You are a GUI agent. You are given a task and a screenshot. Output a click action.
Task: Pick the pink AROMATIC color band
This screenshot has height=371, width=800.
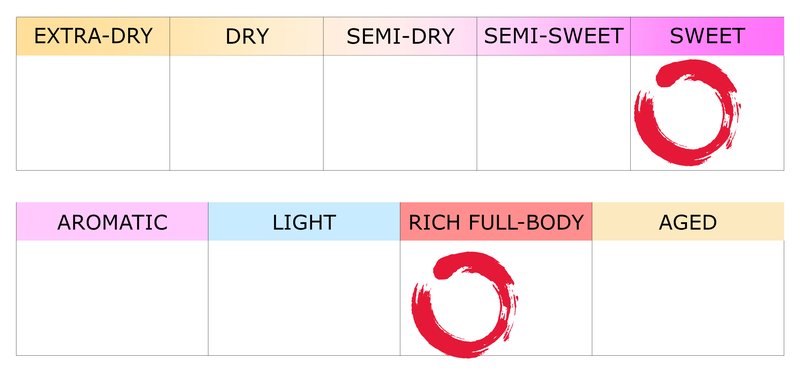112,221
